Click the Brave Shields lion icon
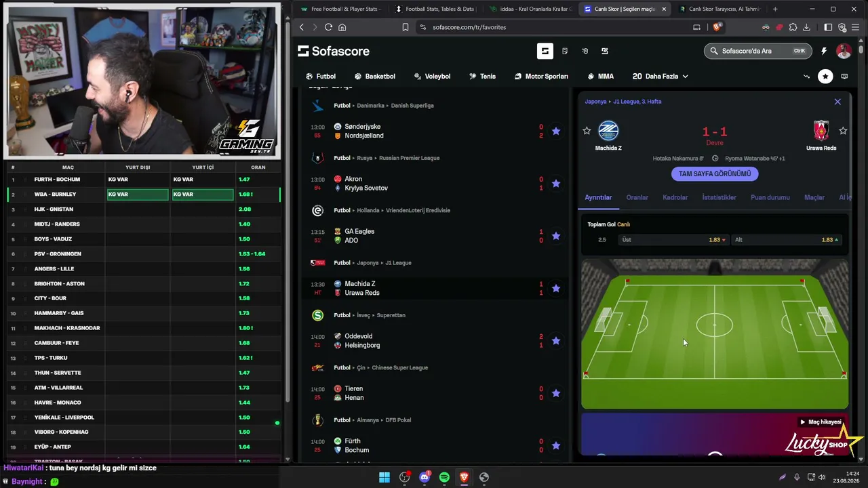Viewport: 868px width, 488px height. (x=717, y=27)
